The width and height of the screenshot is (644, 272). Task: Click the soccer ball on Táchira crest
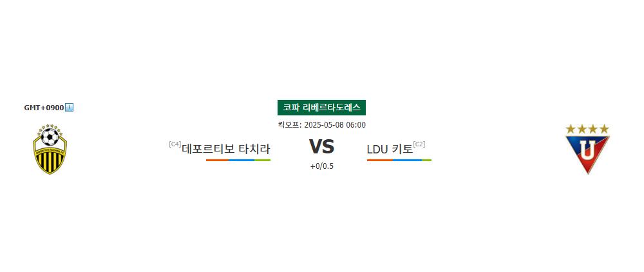pos(50,137)
